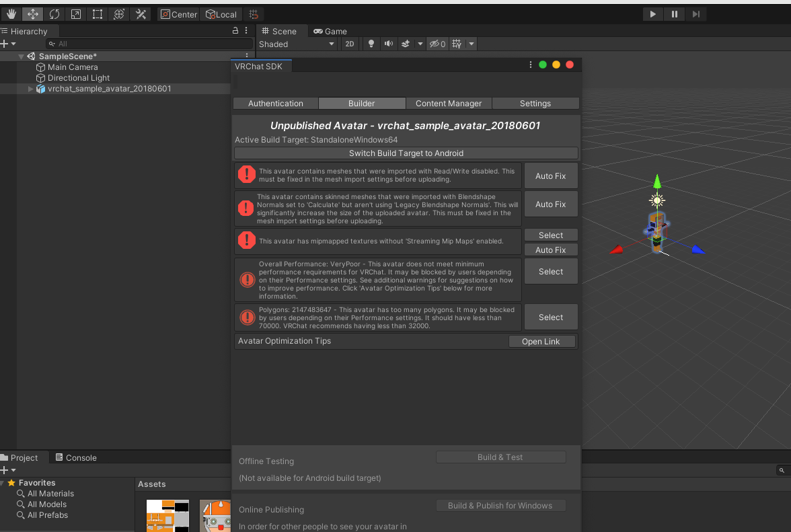Collapse the Favorites folder
The image size is (791, 532).
coord(3,483)
